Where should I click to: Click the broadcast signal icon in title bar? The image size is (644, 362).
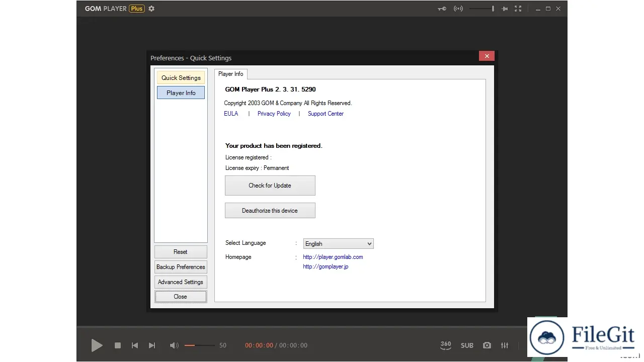pos(458,9)
